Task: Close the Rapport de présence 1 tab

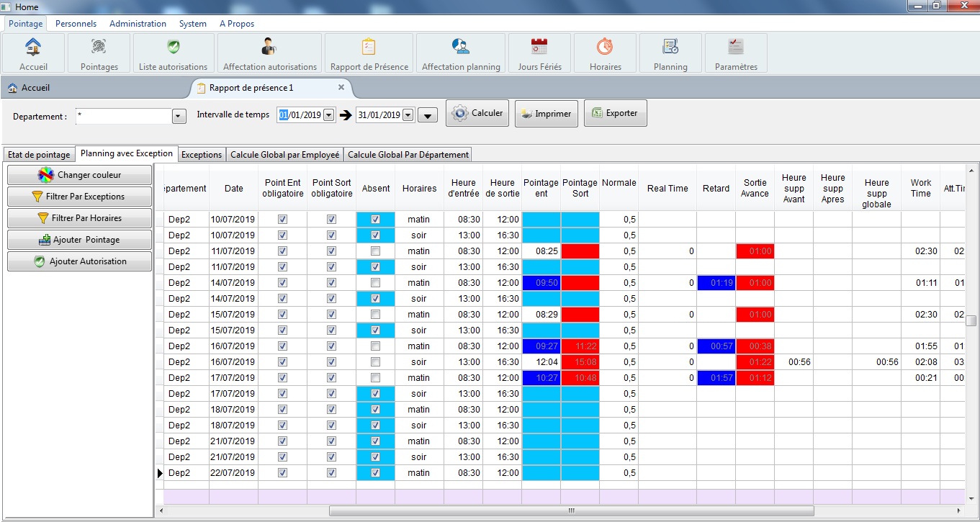Action: pyautogui.click(x=341, y=87)
